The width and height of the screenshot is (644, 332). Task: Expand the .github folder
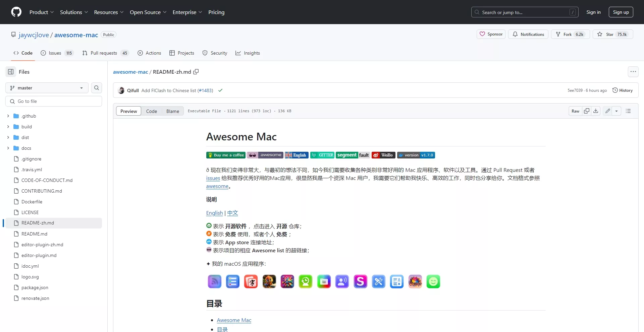click(x=8, y=116)
